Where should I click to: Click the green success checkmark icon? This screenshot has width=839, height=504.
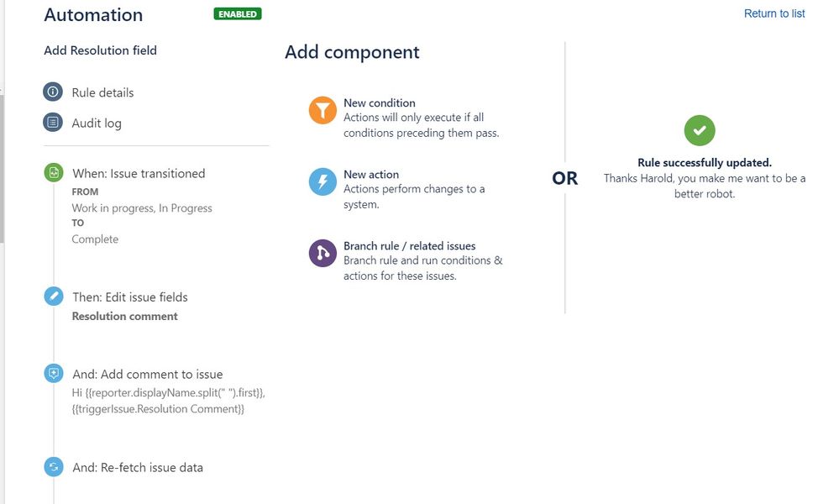(700, 130)
